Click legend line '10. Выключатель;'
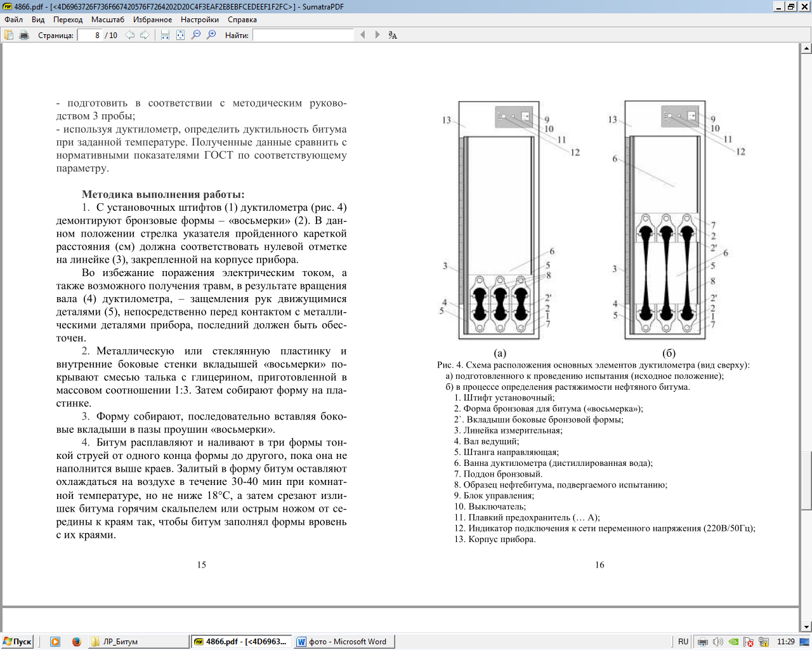812x650 pixels. 490,507
